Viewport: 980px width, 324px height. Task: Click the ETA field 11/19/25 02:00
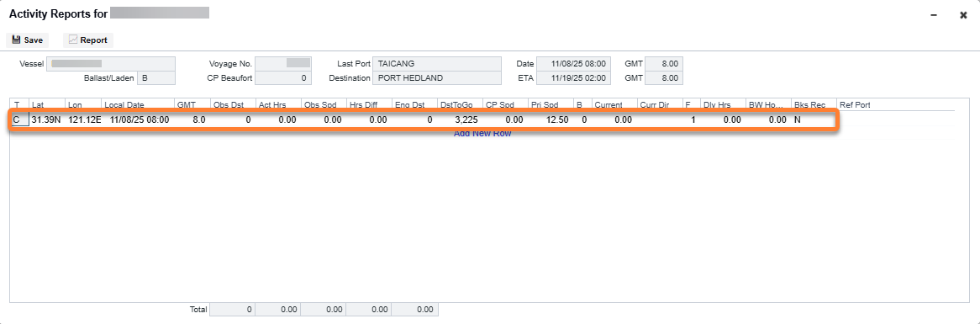pyautogui.click(x=573, y=78)
